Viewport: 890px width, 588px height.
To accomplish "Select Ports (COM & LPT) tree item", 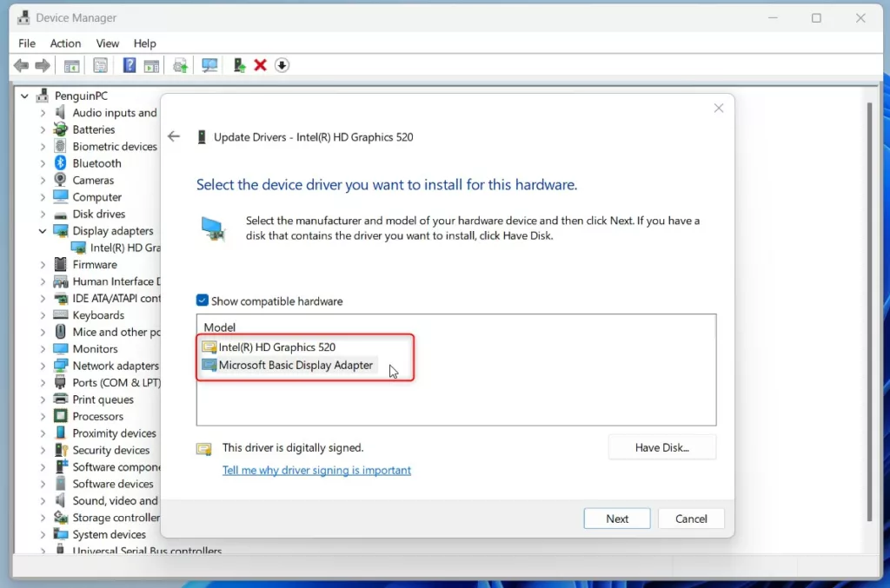I will pyautogui.click(x=116, y=383).
